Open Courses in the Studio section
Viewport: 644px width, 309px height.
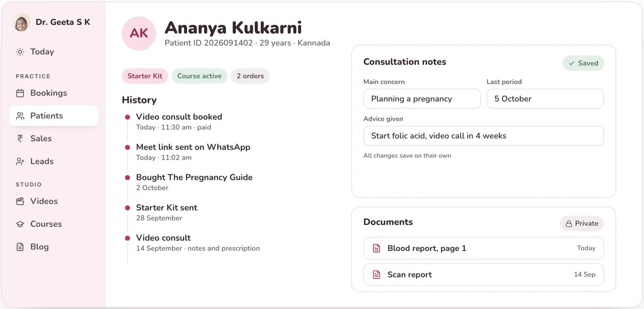click(54, 224)
